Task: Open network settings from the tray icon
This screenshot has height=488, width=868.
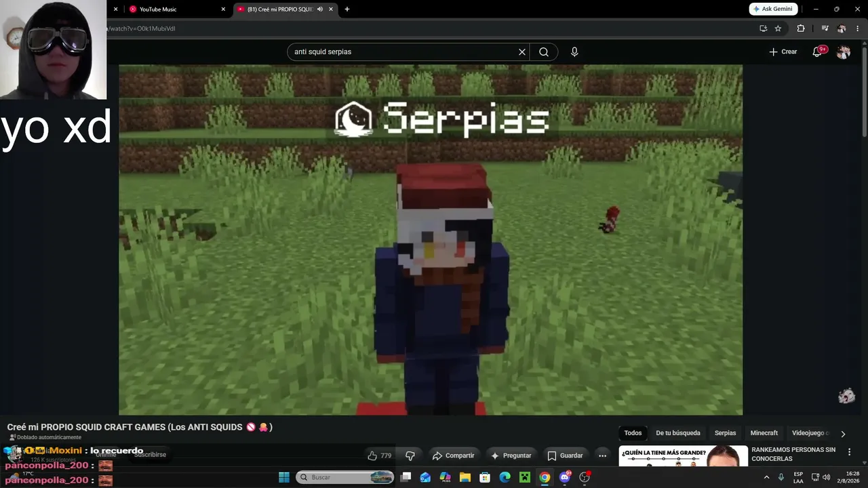Action: tap(815, 477)
